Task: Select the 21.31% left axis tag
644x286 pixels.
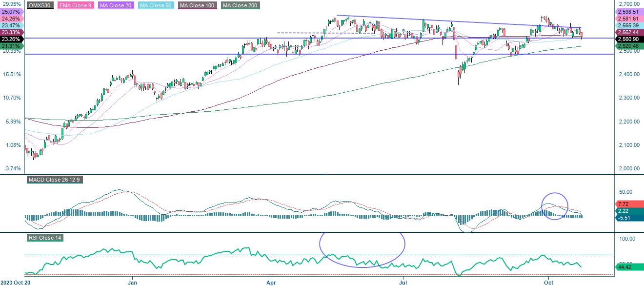Action: [12, 46]
